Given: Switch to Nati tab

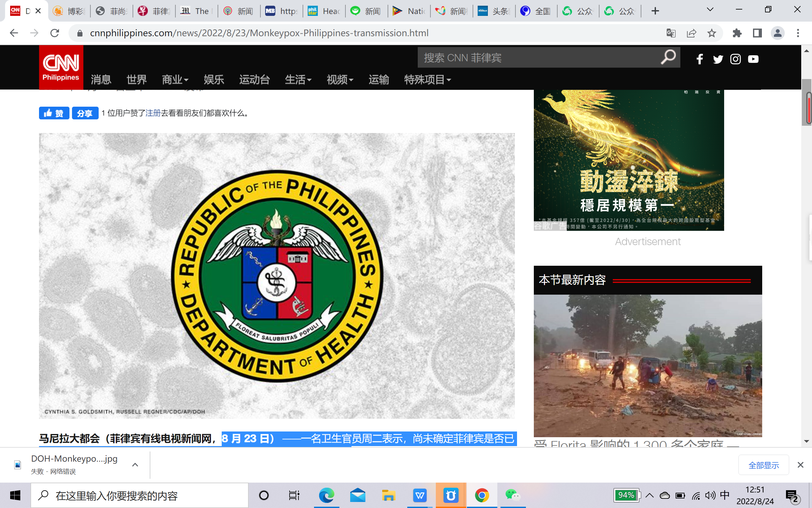Looking at the screenshot, I should tap(409, 11).
